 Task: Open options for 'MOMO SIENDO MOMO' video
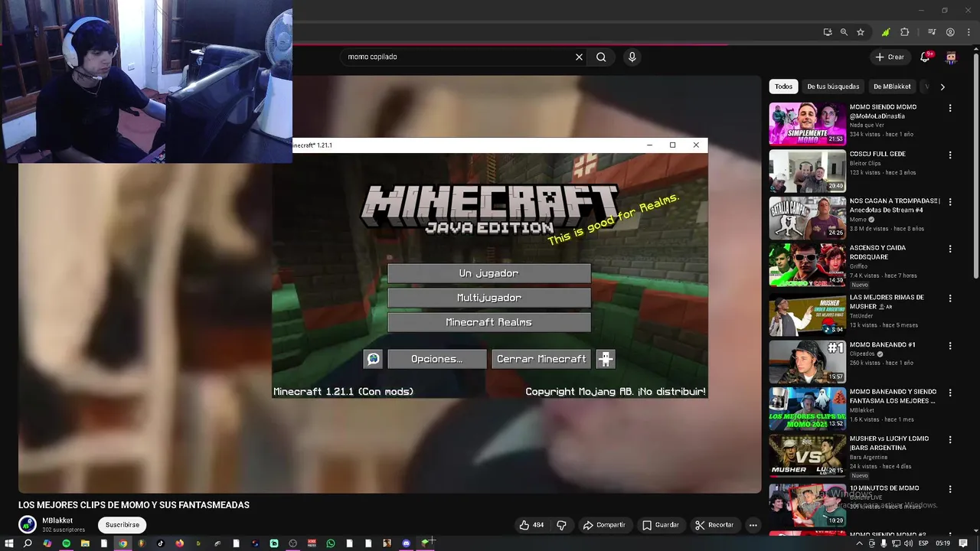(x=950, y=108)
